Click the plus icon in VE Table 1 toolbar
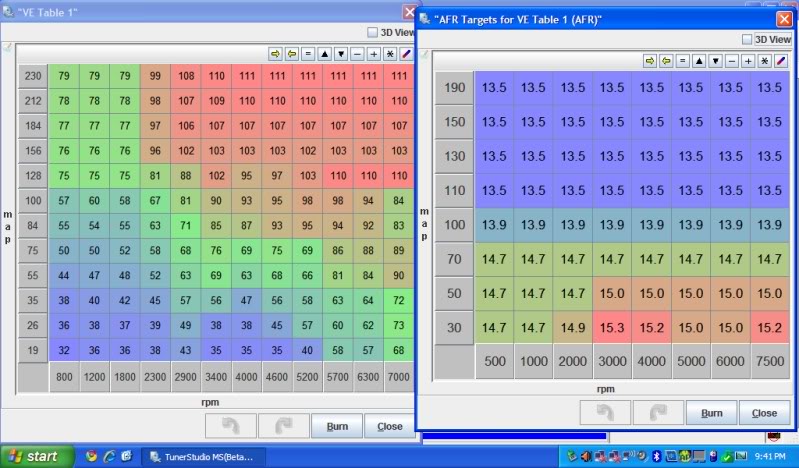Image resolution: width=799 pixels, height=468 pixels. 374,54
